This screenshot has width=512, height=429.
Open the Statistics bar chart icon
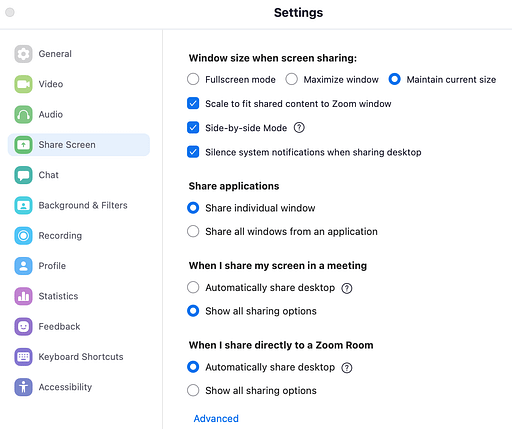pos(23,296)
